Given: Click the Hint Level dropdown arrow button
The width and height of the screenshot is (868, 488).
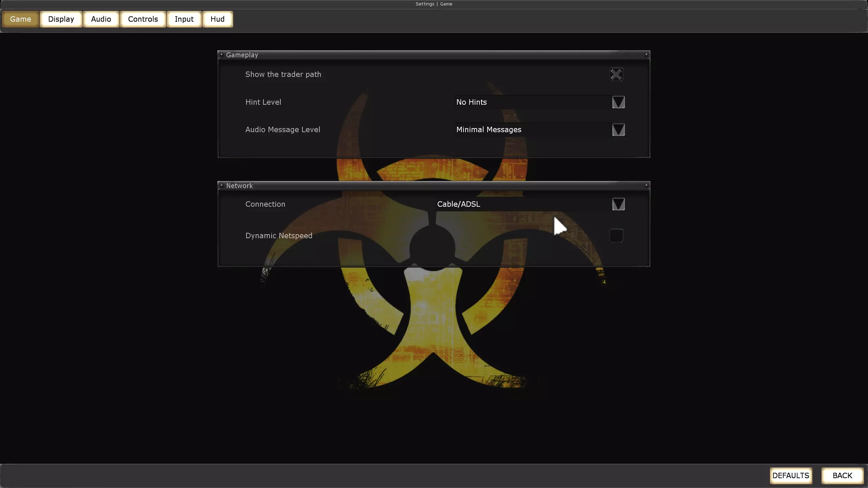Looking at the screenshot, I should [x=618, y=102].
